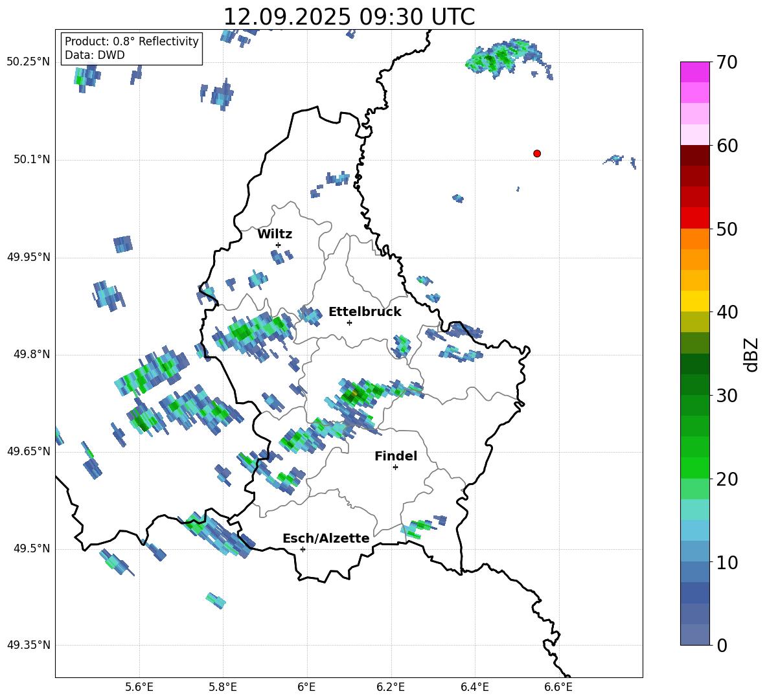Select the Wiltz city label
This screenshot has height=700, width=767.
[x=275, y=234]
